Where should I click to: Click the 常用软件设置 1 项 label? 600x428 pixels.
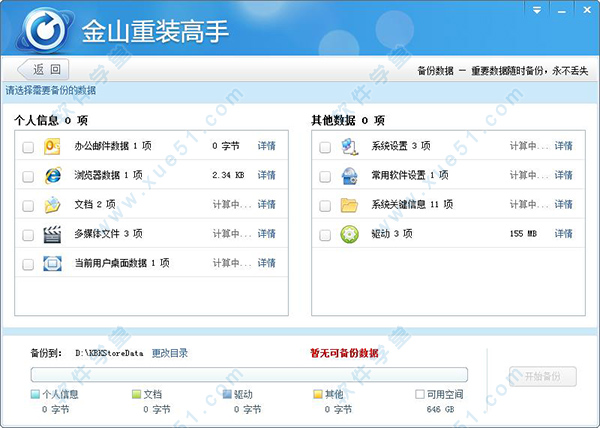click(410, 175)
